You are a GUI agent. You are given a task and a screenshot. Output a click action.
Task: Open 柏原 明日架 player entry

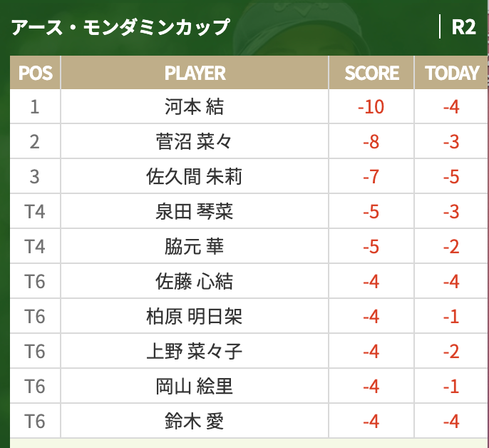195,316
